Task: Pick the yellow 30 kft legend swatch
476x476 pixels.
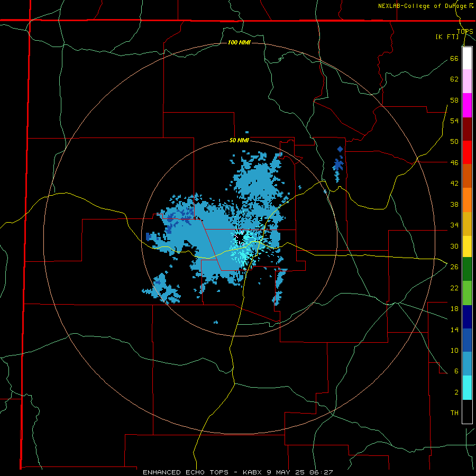Action: pyautogui.click(x=467, y=246)
